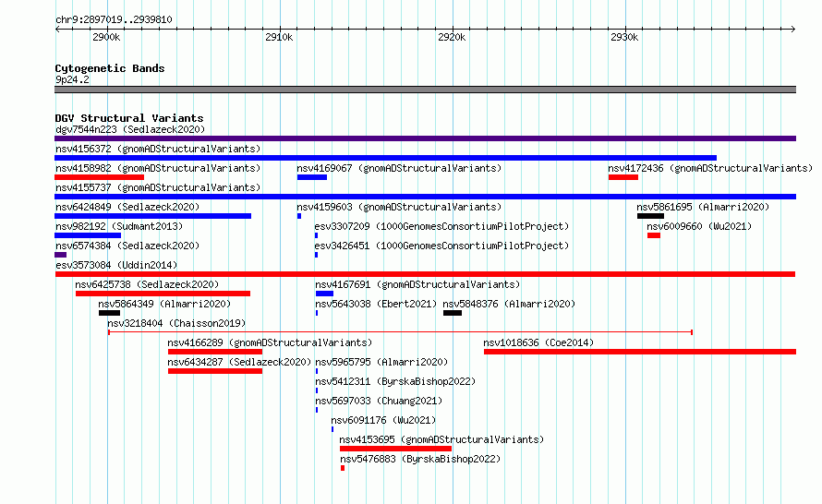Click the 2900k position on ruler
Screen dimensions: 822x504
point(106,37)
